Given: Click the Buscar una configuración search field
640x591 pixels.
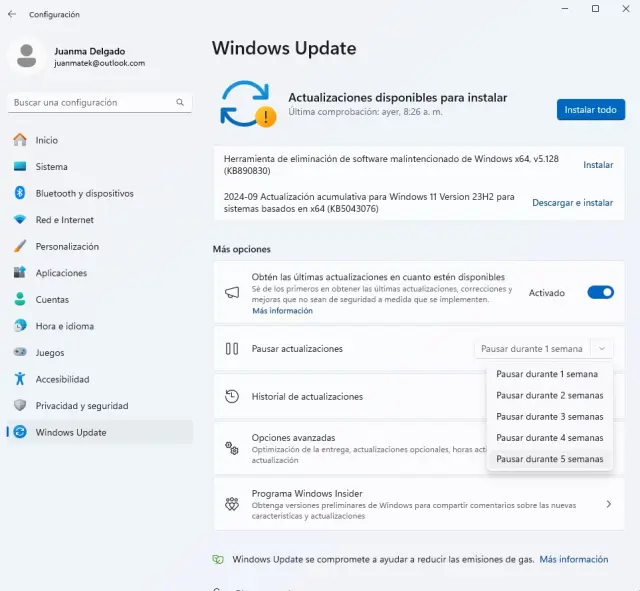Looking at the screenshot, I should (90, 102).
